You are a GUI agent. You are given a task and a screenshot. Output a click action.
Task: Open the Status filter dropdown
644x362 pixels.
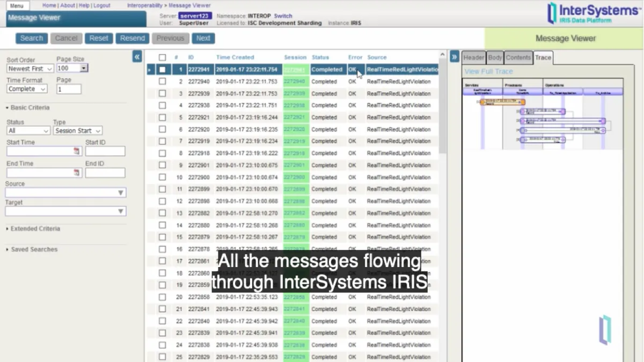coord(28,131)
